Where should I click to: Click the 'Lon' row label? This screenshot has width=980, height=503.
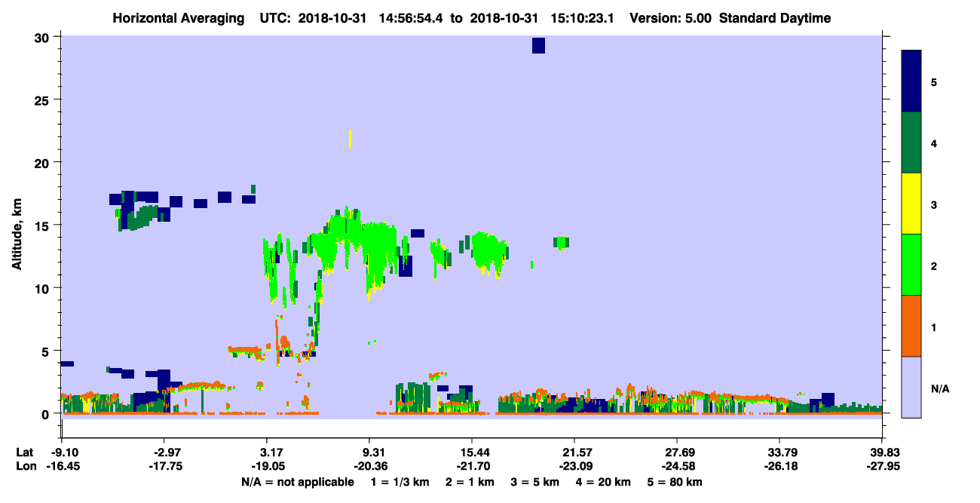25,466
